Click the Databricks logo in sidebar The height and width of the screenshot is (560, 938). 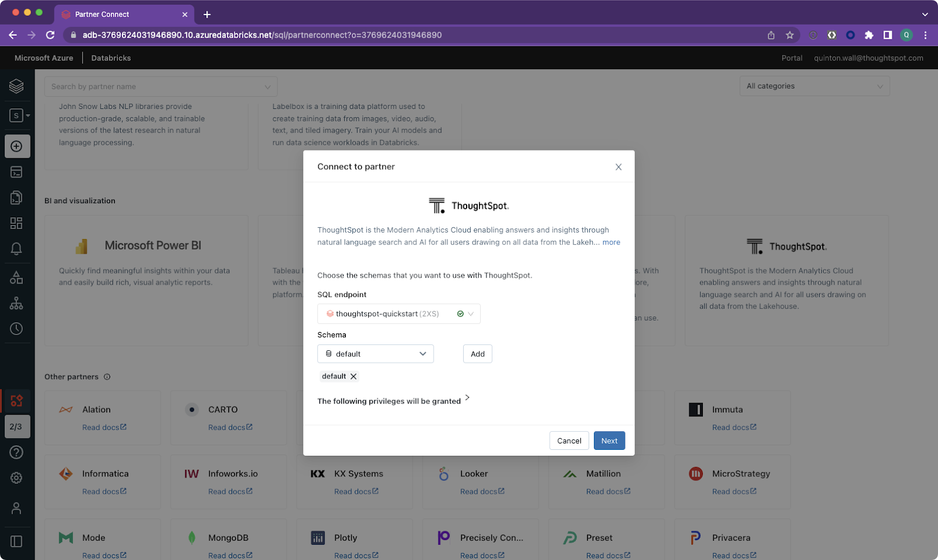click(x=16, y=86)
